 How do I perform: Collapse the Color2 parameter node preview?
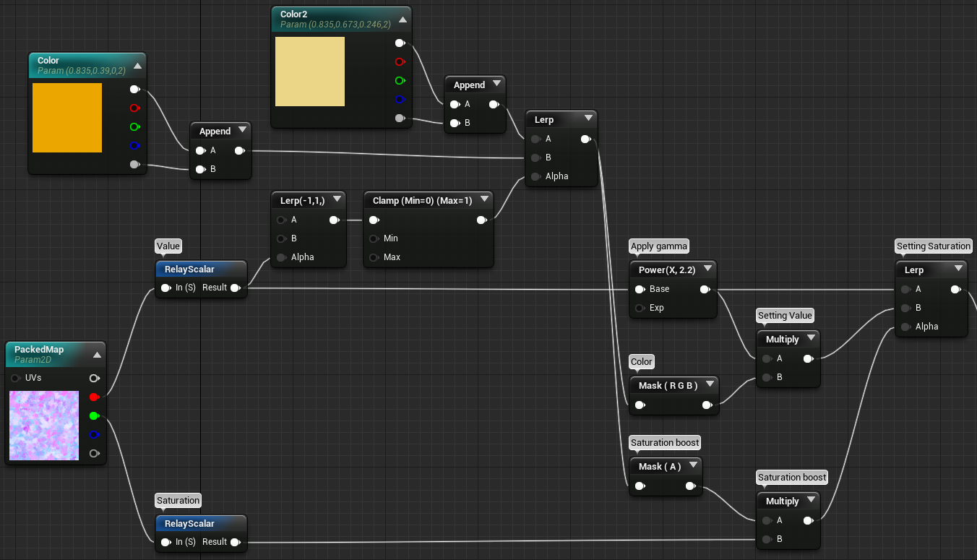[x=403, y=20]
